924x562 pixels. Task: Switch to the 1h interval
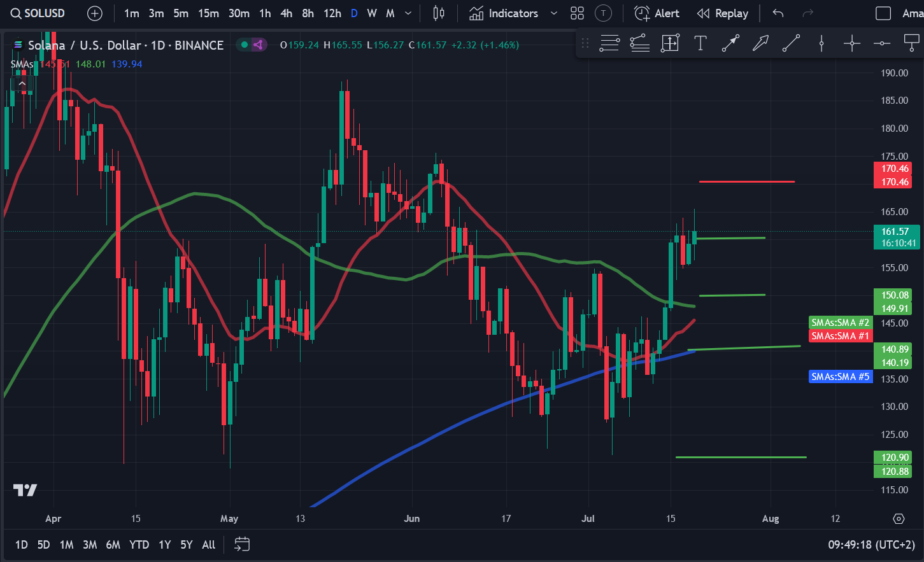[x=265, y=13]
